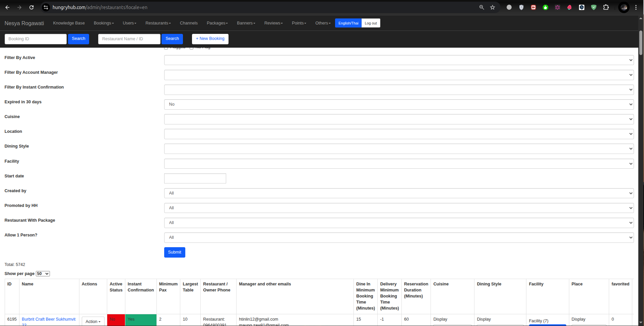
Task: Open the Chrome three-dot menu
Action: pos(636,7)
